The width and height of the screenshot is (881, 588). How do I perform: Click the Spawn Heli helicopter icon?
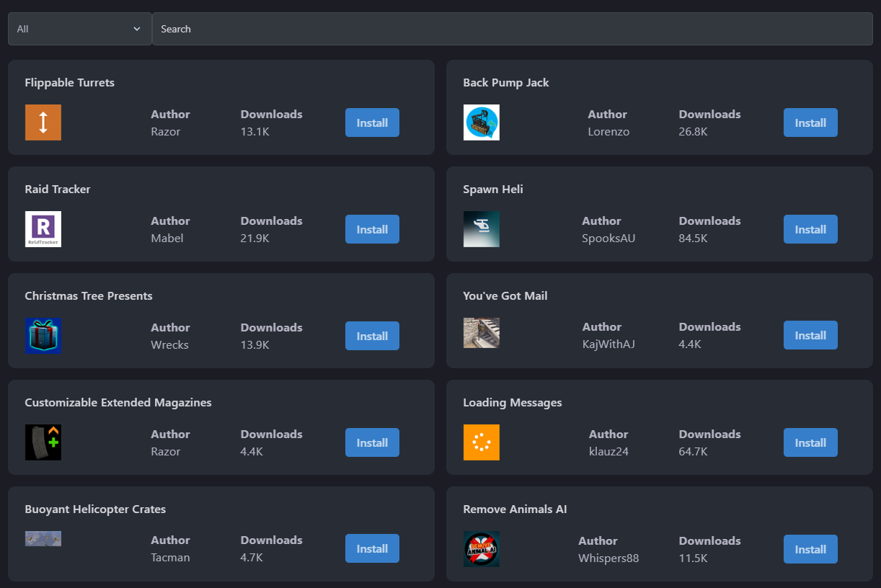point(481,229)
